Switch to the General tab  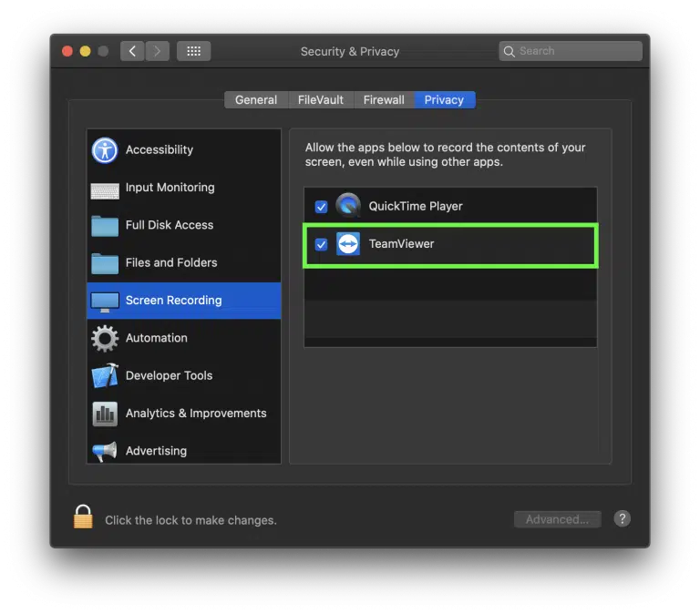coord(256,99)
